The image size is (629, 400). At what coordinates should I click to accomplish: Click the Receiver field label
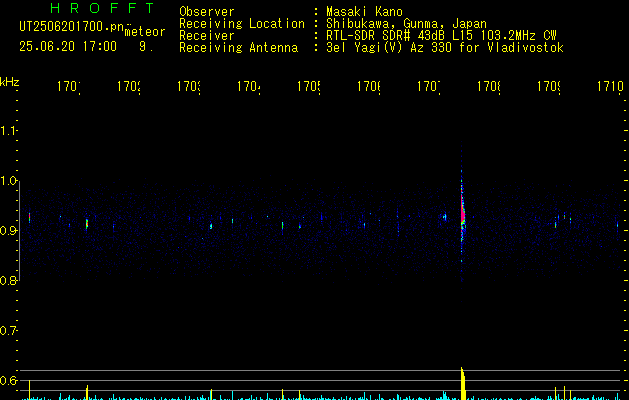click(x=207, y=36)
